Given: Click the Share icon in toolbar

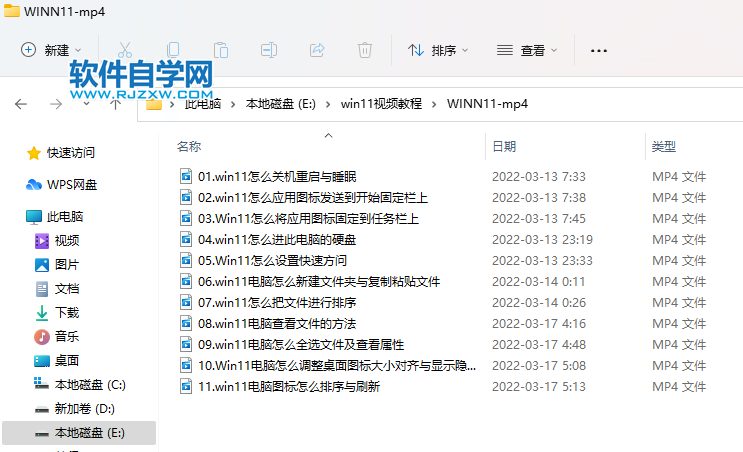Looking at the screenshot, I should point(317,50).
